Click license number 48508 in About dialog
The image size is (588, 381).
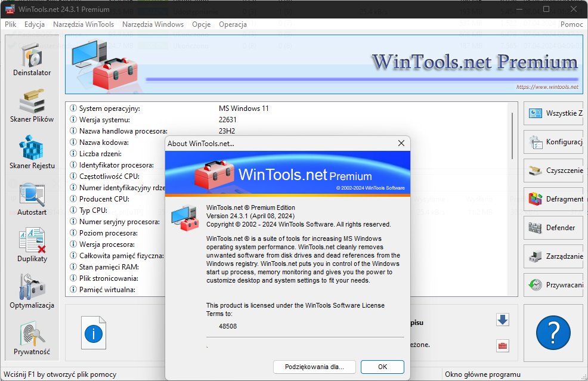228,326
